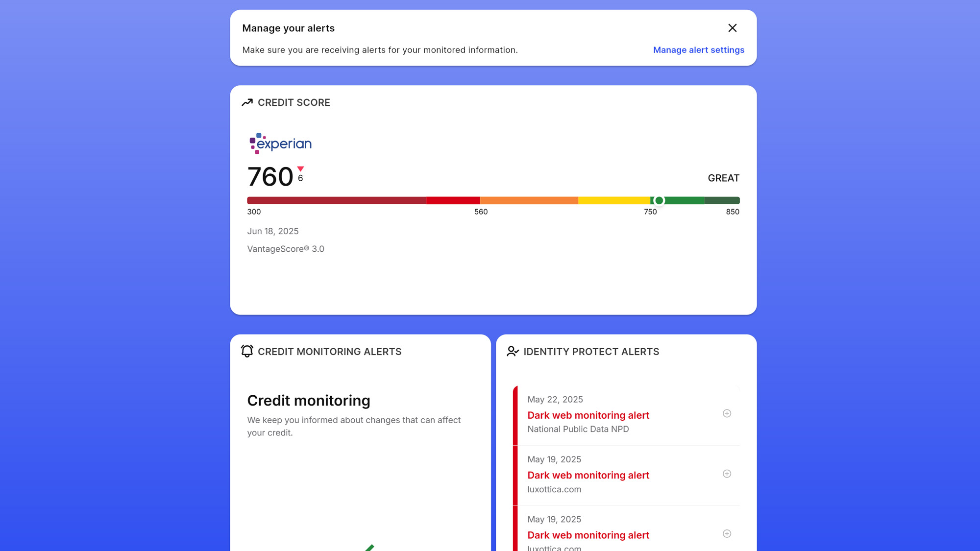Expand the last visible dark web alert
980x551 pixels.
(727, 533)
